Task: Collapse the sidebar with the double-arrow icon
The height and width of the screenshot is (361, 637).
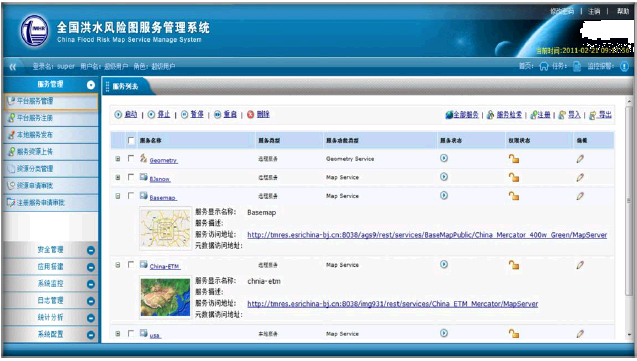Action: pyautogui.click(x=13, y=67)
